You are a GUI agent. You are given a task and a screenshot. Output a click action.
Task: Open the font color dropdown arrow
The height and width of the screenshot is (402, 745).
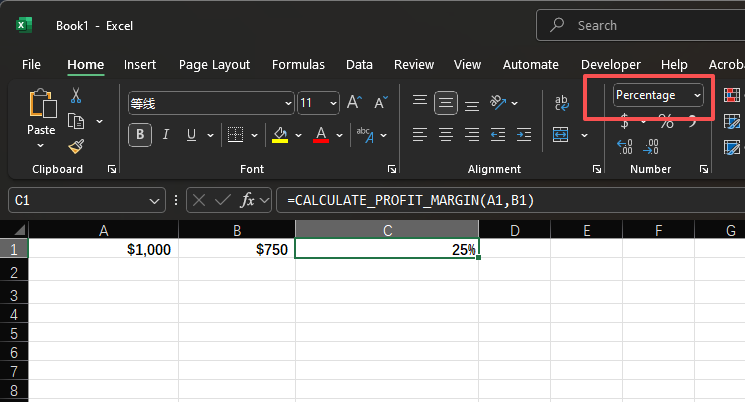339,135
